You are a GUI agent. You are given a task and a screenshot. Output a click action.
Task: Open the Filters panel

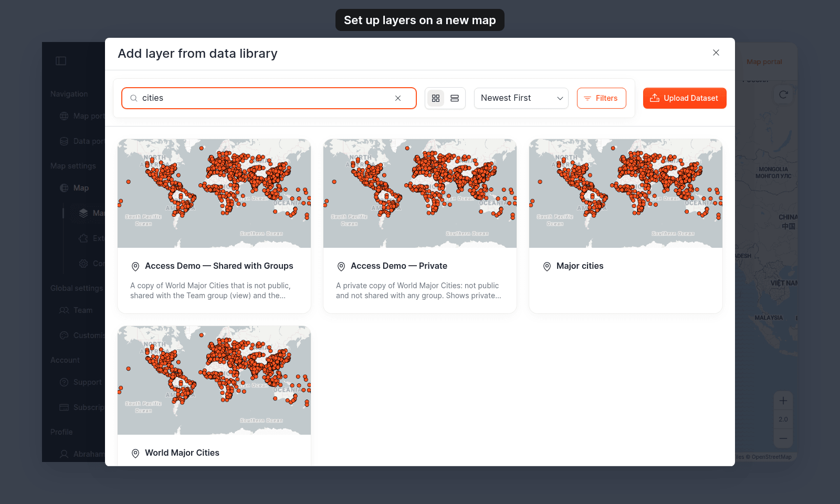pyautogui.click(x=602, y=98)
